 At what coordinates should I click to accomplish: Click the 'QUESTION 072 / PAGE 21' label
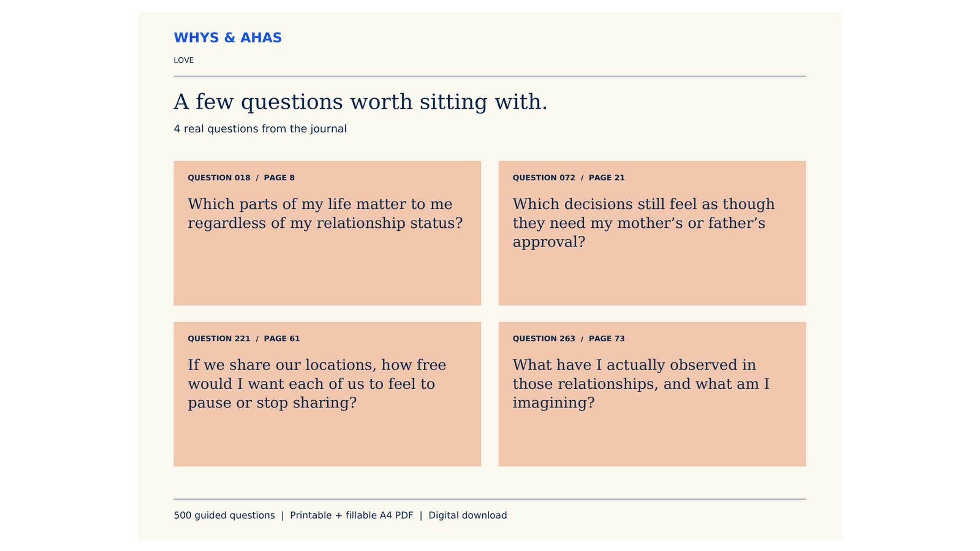click(568, 178)
